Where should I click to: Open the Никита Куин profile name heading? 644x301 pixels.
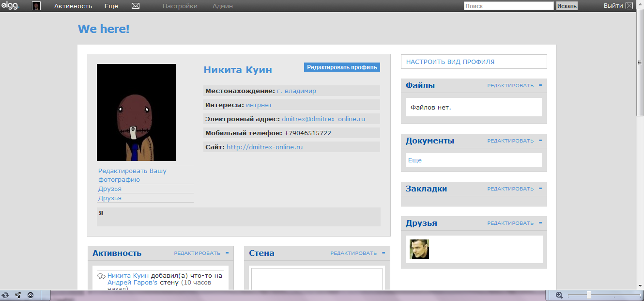(238, 70)
